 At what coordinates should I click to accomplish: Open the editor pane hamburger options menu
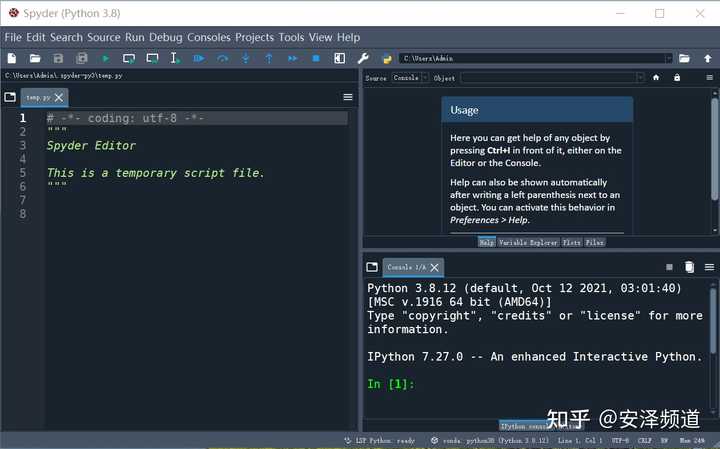[x=348, y=97]
